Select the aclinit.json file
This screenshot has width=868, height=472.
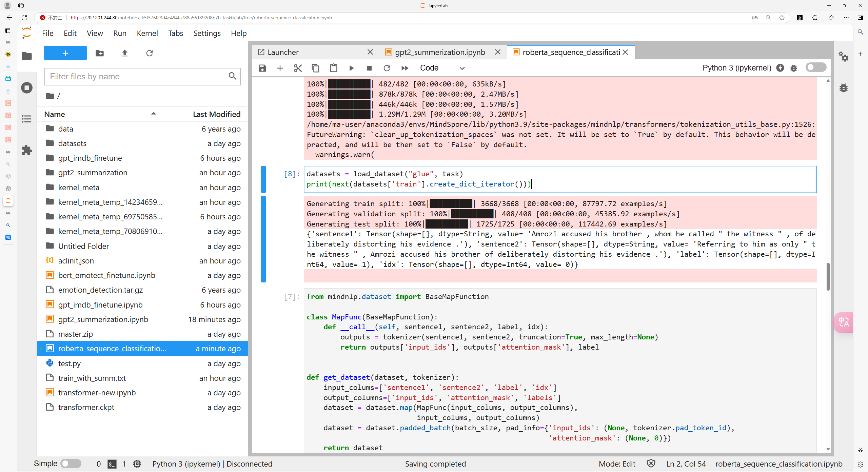(x=142, y=261)
